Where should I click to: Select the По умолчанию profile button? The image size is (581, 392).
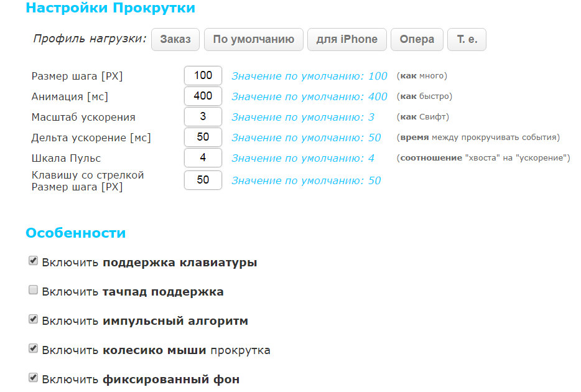coord(253,39)
